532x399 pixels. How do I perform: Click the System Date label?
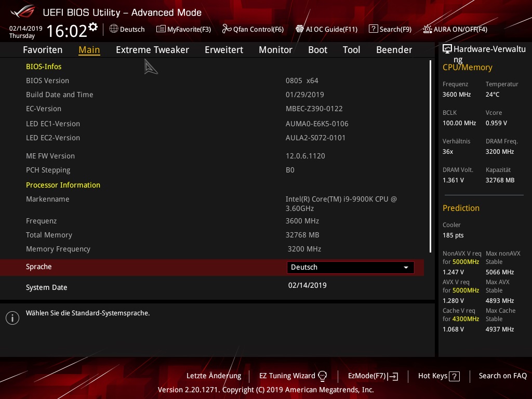click(x=46, y=287)
